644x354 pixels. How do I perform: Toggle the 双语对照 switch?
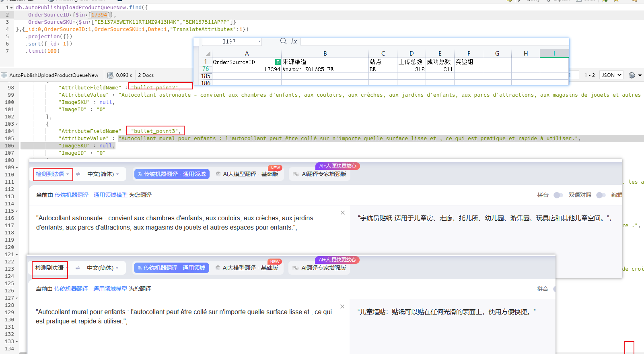(x=601, y=195)
